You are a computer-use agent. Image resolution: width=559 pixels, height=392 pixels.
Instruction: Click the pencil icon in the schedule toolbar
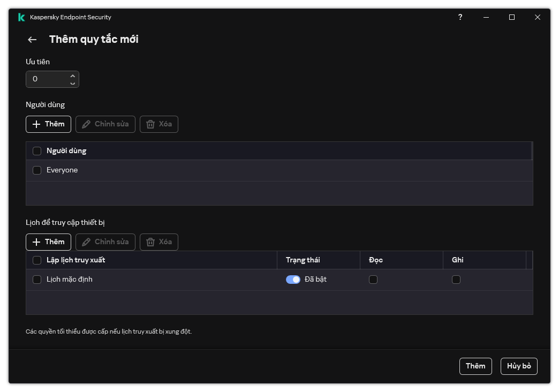pyautogui.click(x=86, y=242)
